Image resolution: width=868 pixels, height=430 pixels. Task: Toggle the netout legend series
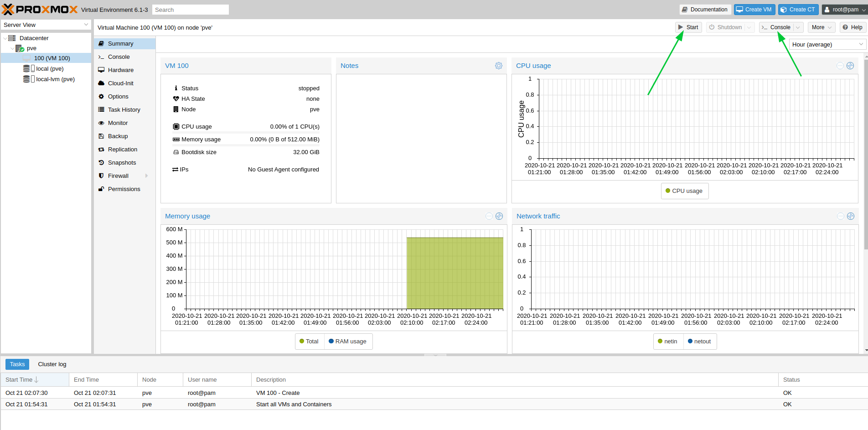(x=700, y=341)
